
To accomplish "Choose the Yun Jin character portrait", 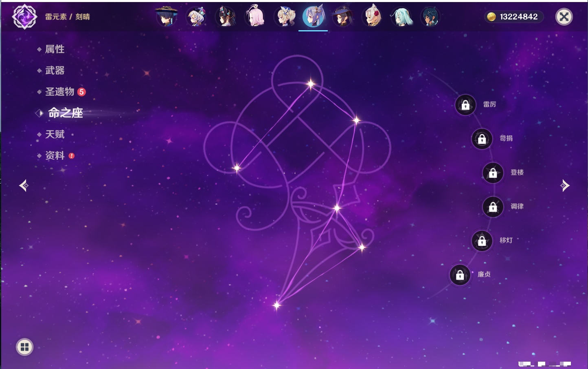I will [225, 17].
